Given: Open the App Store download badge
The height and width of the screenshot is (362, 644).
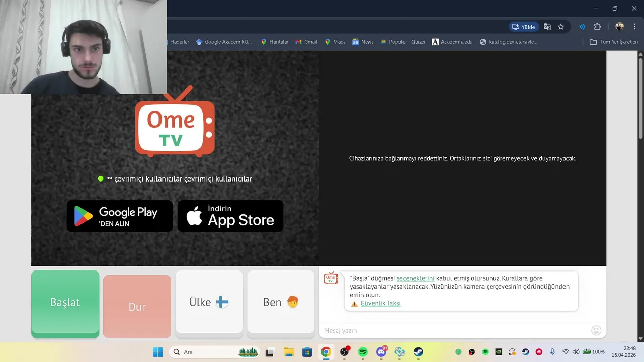Looking at the screenshot, I should [x=230, y=216].
